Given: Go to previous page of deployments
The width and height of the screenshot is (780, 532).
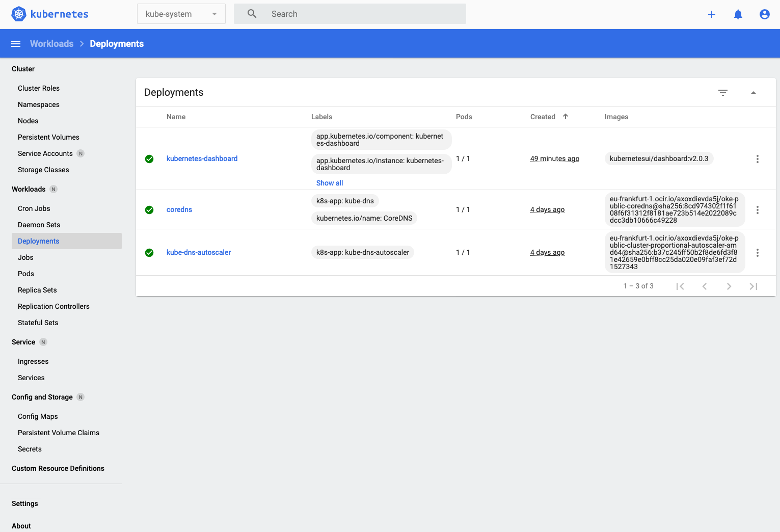Looking at the screenshot, I should tap(705, 286).
